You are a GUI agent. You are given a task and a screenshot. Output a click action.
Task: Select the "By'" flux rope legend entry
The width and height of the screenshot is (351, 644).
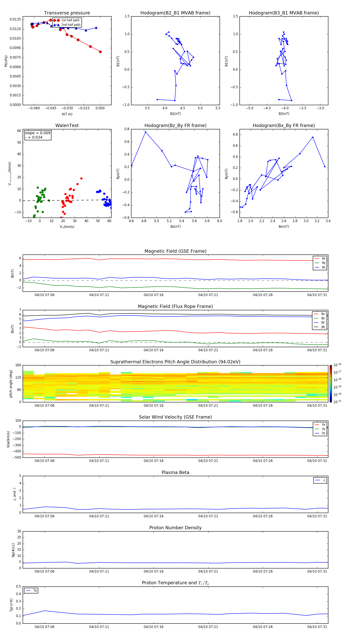[x=320, y=318]
